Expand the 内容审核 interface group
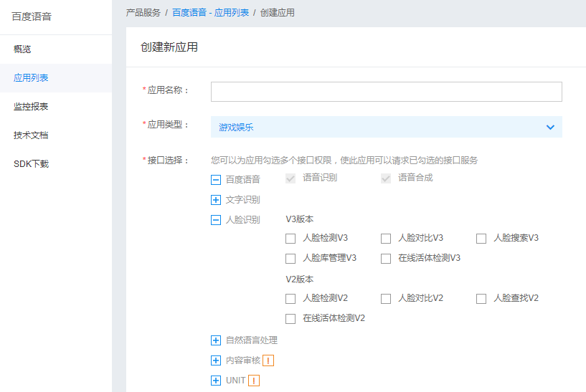The image size is (586, 392). click(216, 360)
